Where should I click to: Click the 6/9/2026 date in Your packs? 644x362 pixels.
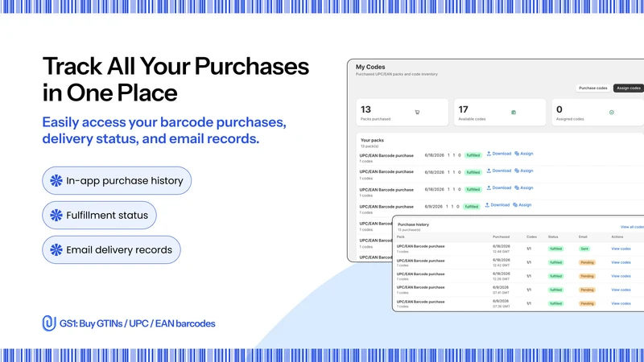(433, 207)
